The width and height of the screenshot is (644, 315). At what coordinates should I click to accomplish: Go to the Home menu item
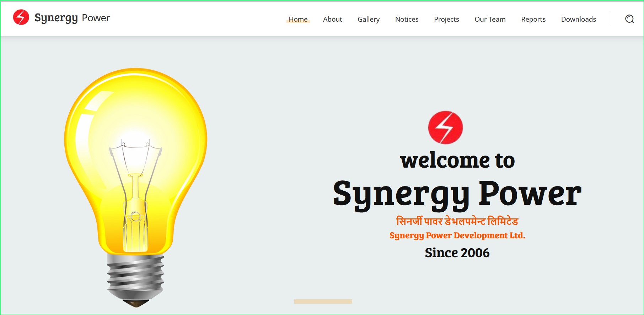[x=298, y=19]
